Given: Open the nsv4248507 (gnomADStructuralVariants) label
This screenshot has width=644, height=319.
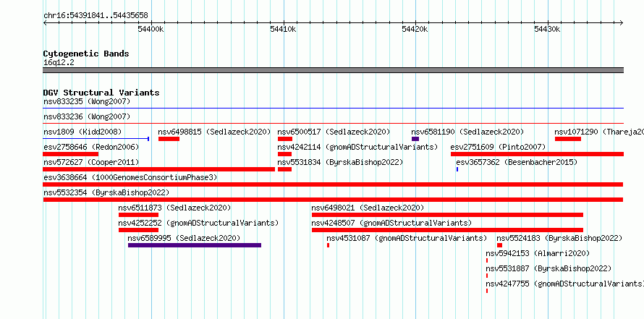Looking at the screenshot, I should point(391,223).
